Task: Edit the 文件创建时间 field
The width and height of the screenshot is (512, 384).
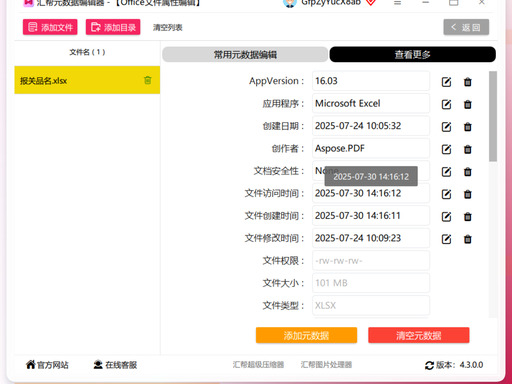Action: click(x=446, y=217)
